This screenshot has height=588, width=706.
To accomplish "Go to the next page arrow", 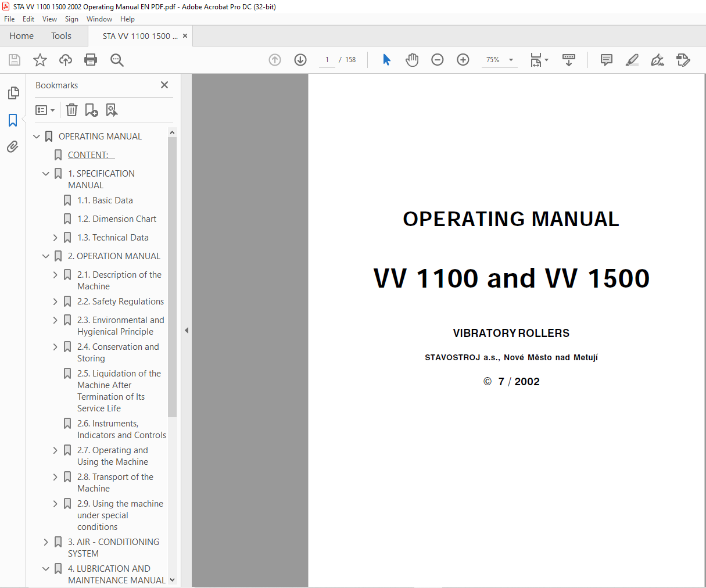I will tap(300, 60).
